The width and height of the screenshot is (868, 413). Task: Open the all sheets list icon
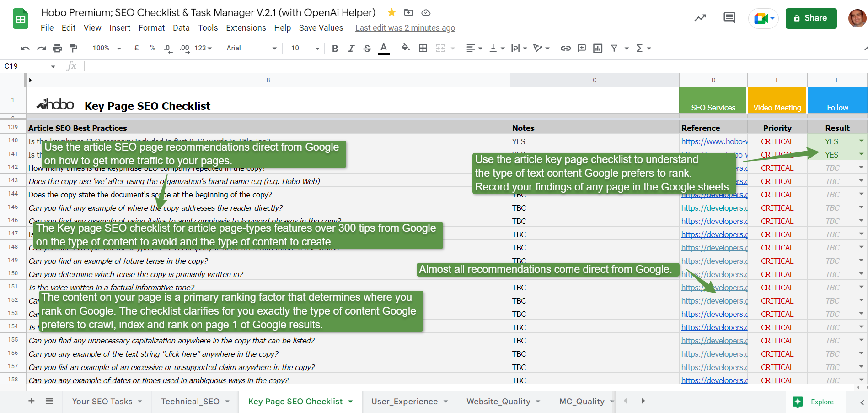tap(49, 401)
